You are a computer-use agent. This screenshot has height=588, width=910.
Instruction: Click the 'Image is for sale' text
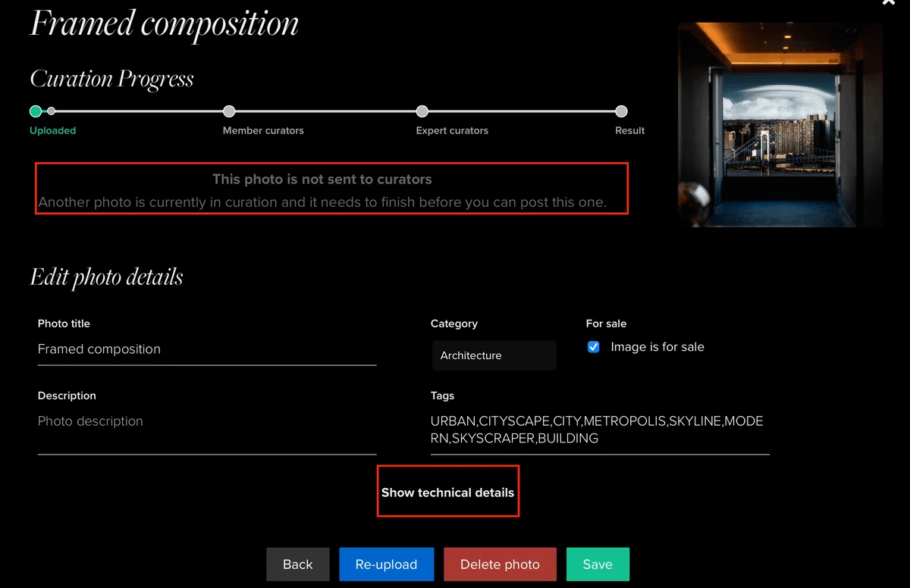[657, 347]
